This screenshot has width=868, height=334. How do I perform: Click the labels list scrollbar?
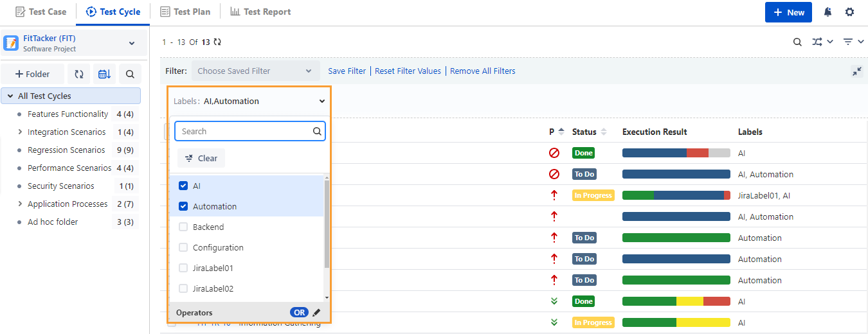[327, 224]
